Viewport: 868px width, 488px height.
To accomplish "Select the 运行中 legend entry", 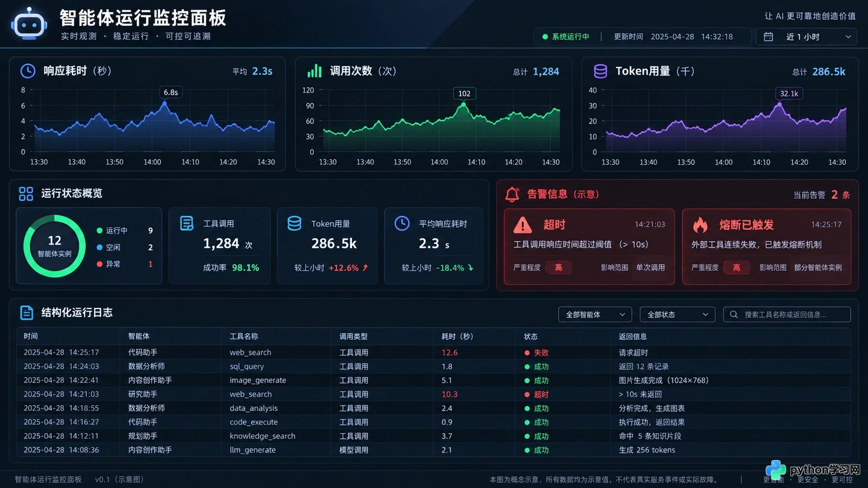I will click(125, 231).
